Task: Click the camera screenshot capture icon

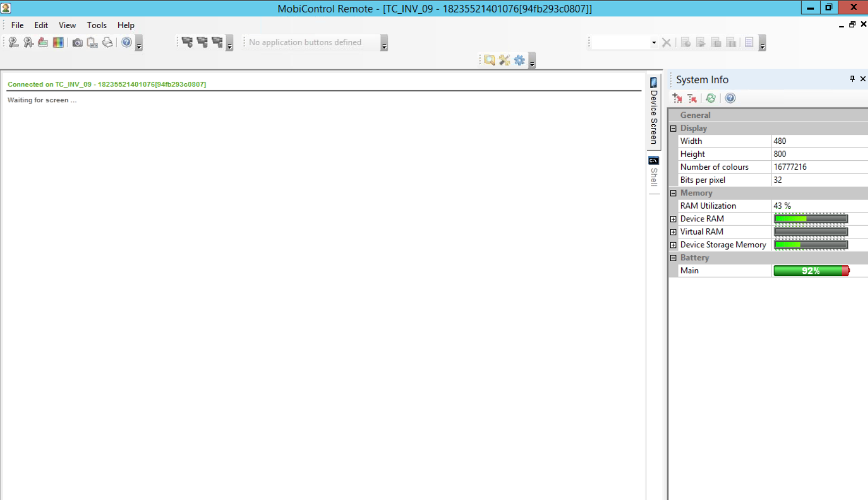Action: [x=77, y=42]
